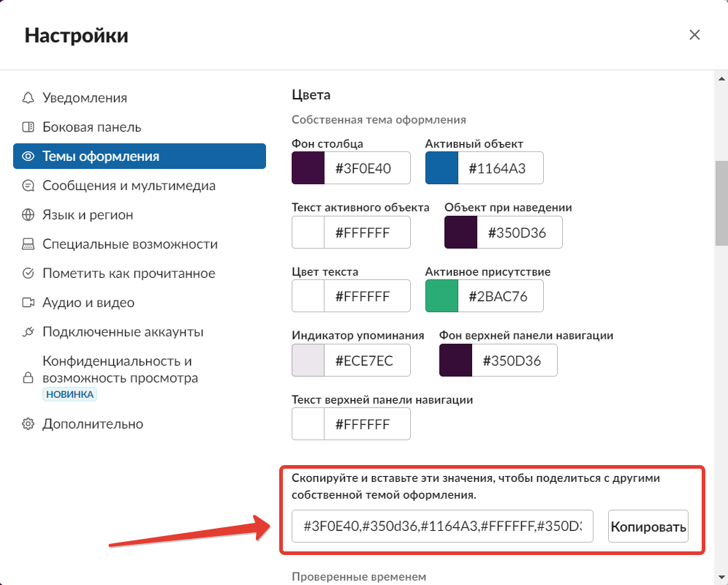
Task: Click the Индикатор упоминания color swatch
Action: [x=308, y=360]
